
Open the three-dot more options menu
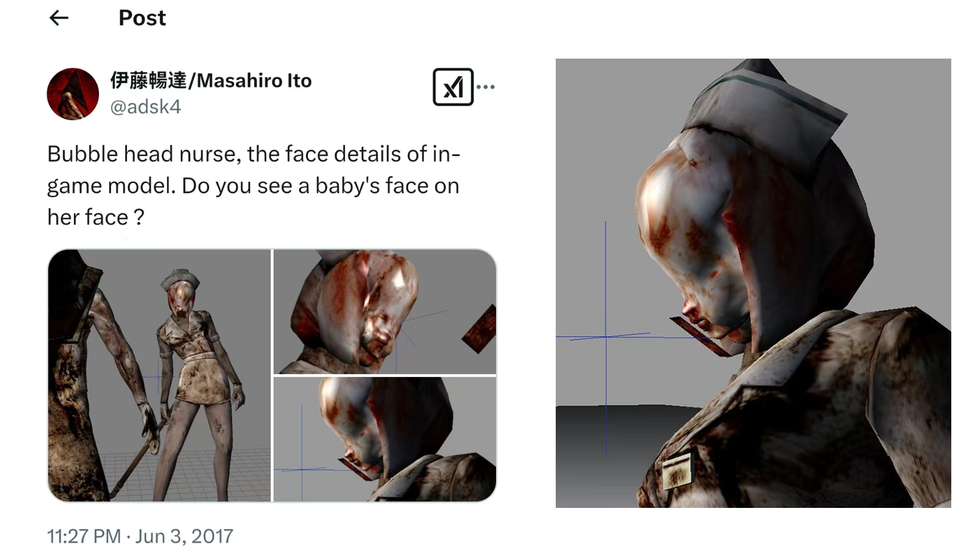(x=486, y=87)
